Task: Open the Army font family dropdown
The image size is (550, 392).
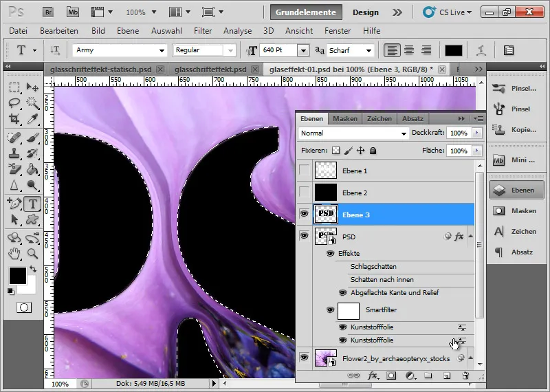Action: [162, 50]
